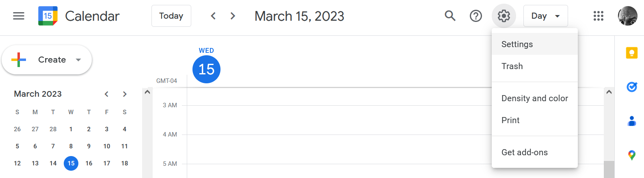Go to previous month in mini calendar

(106, 94)
